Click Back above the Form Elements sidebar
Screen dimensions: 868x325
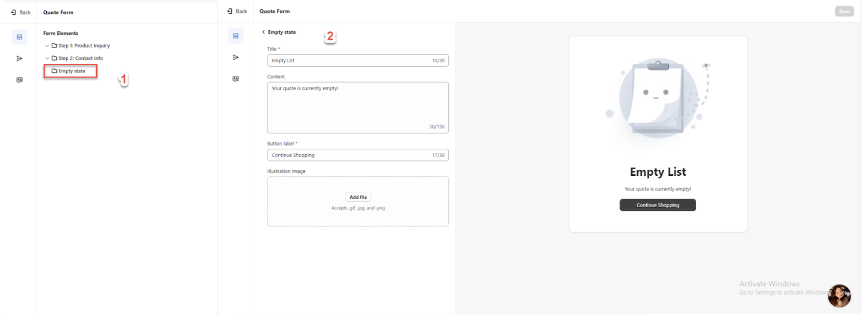[x=21, y=12]
